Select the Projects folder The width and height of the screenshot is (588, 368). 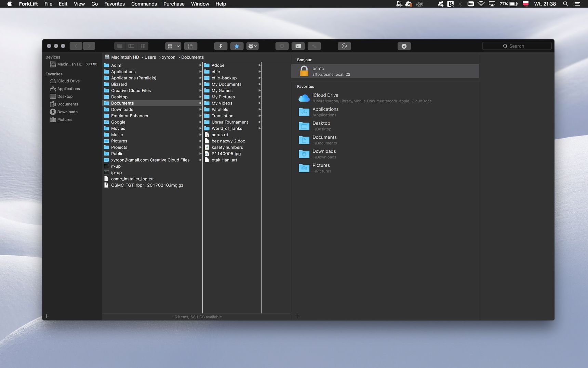click(x=152, y=147)
